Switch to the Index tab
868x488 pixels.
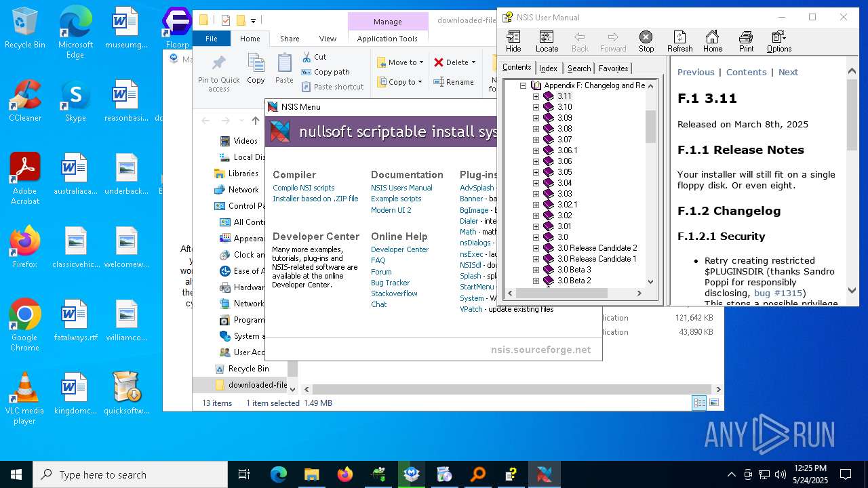tap(548, 68)
